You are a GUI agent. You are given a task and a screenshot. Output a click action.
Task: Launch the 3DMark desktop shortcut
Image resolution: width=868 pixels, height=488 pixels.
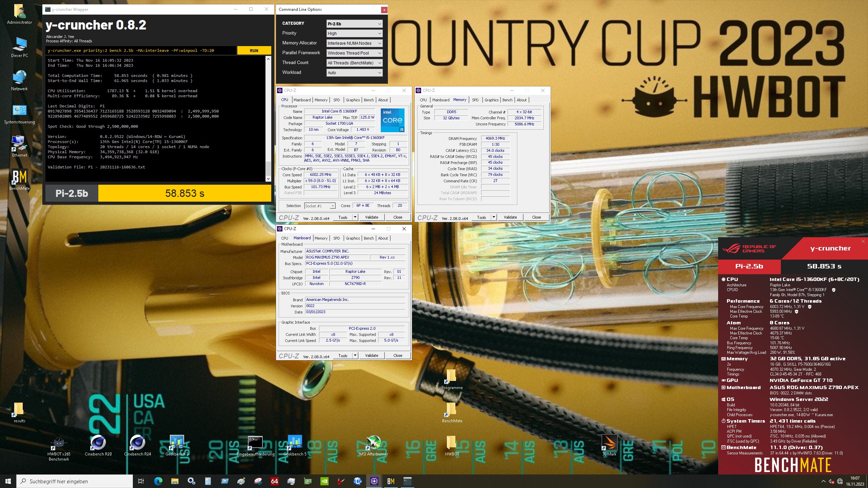(x=609, y=446)
